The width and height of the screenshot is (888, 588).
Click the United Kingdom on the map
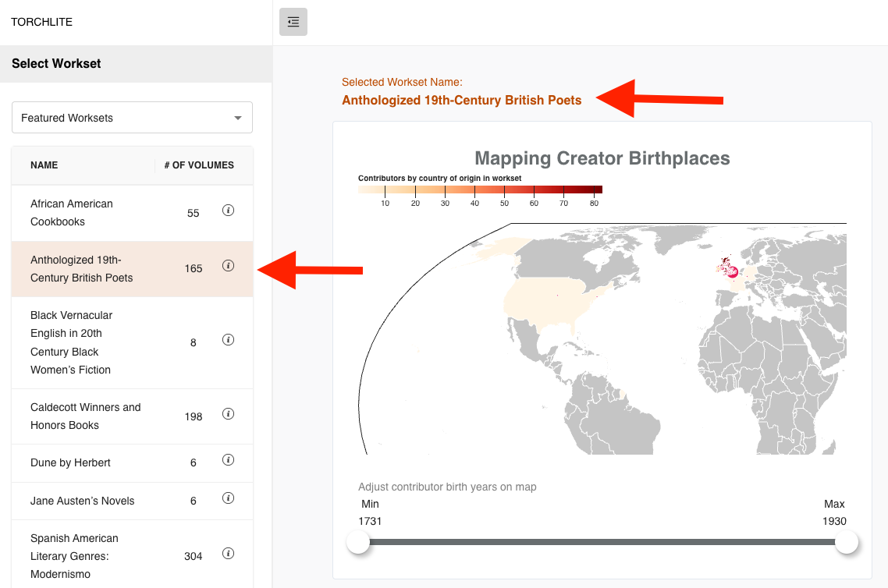729,268
